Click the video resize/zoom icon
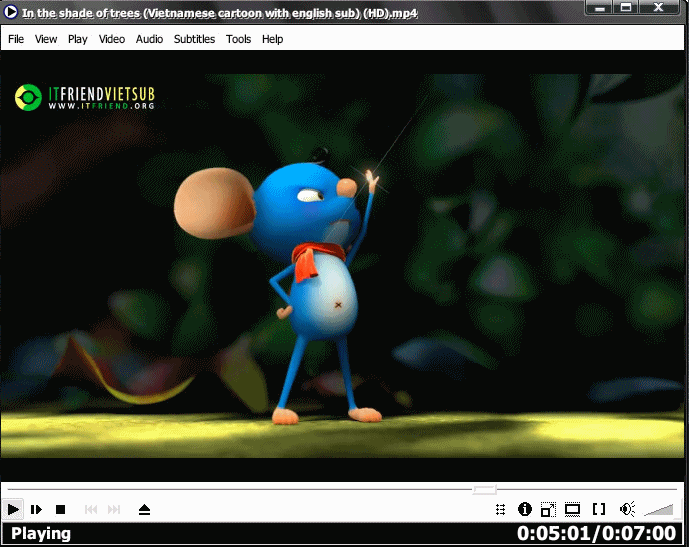This screenshot has height=547, width=689. point(548,509)
